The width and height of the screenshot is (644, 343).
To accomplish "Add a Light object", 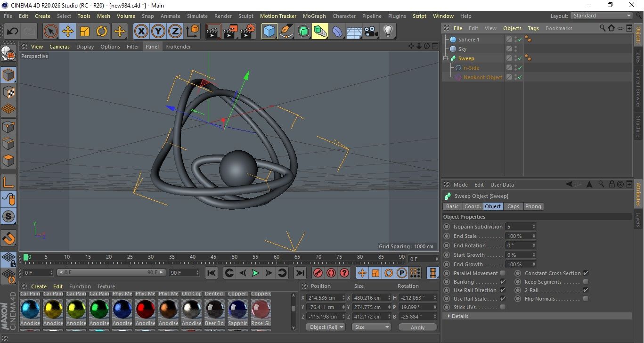I will tap(388, 32).
